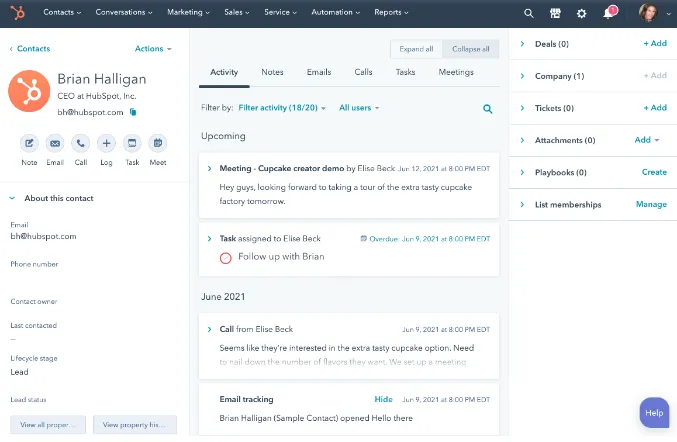Expand the Deals (0) section
Image resolution: width=677 pixels, height=442 pixels.
tap(522, 44)
